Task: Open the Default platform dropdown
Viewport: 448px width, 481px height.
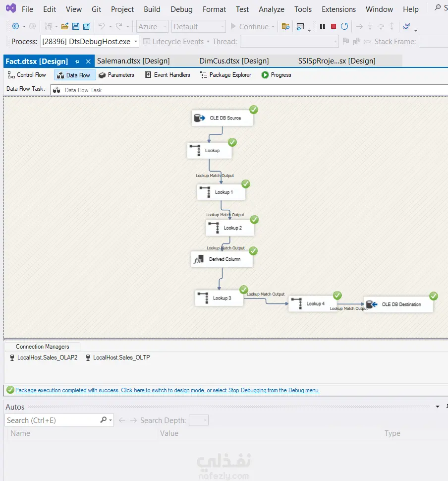Action: coord(199,27)
